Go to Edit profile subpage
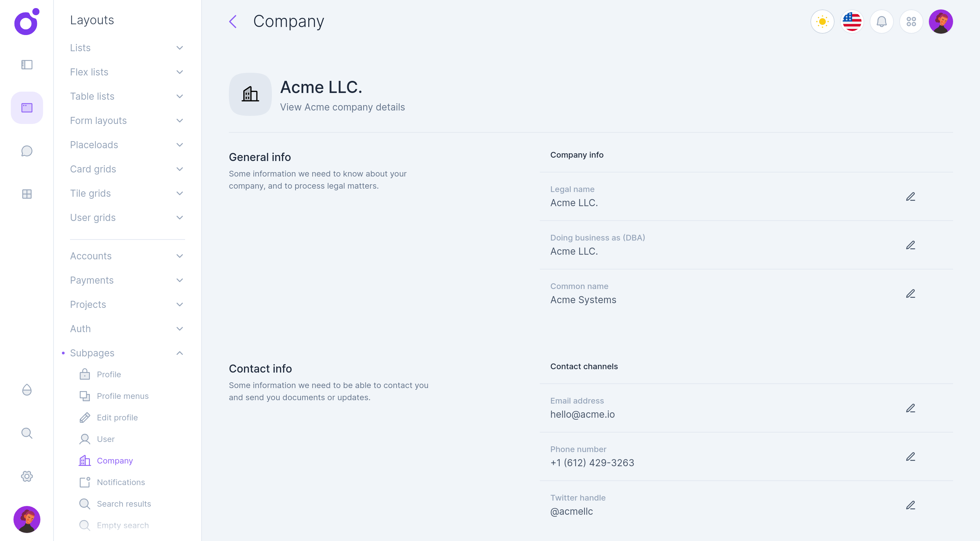 click(x=117, y=418)
